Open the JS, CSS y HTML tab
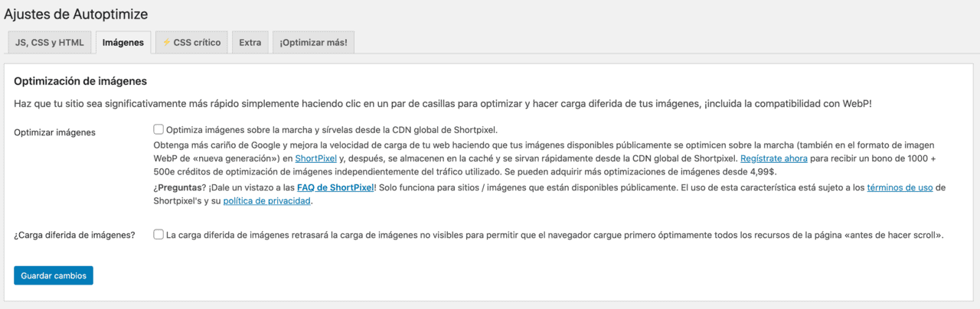 (x=50, y=43)
